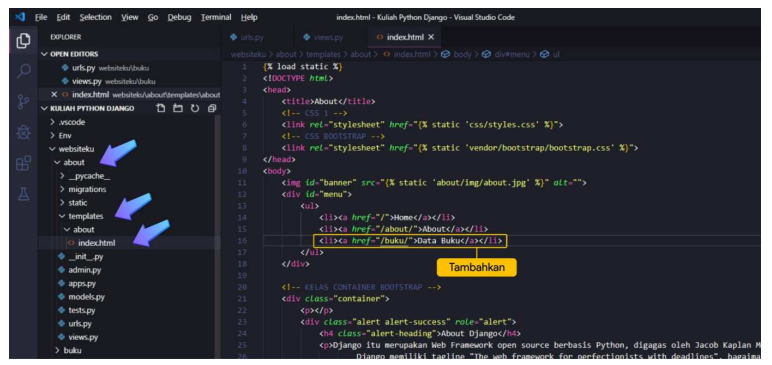772x365 pixels.
Task: Open the Explorer view in activity bar
Action: pyautogui.click(x=23, y=41)
